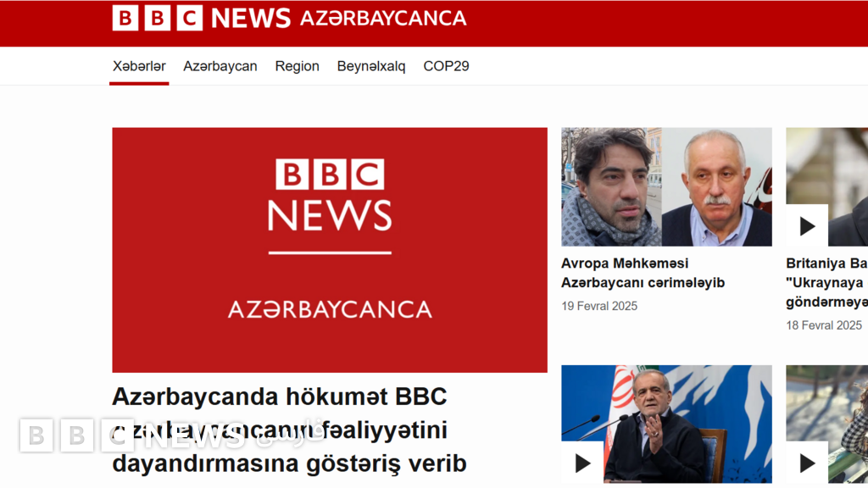This screenshot has width=868, height=488.
Task: Play the video of the man at microphones
Action: click(582, 463)
